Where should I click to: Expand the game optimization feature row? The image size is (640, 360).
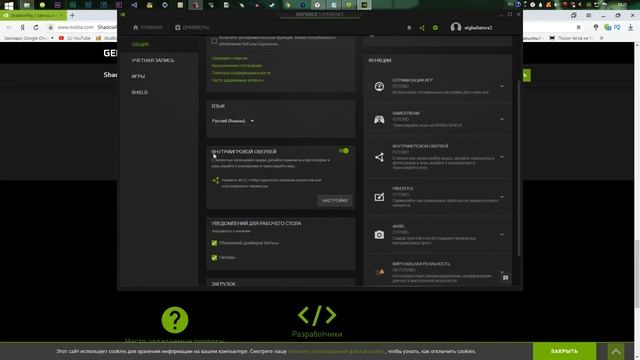coord(502,86)
